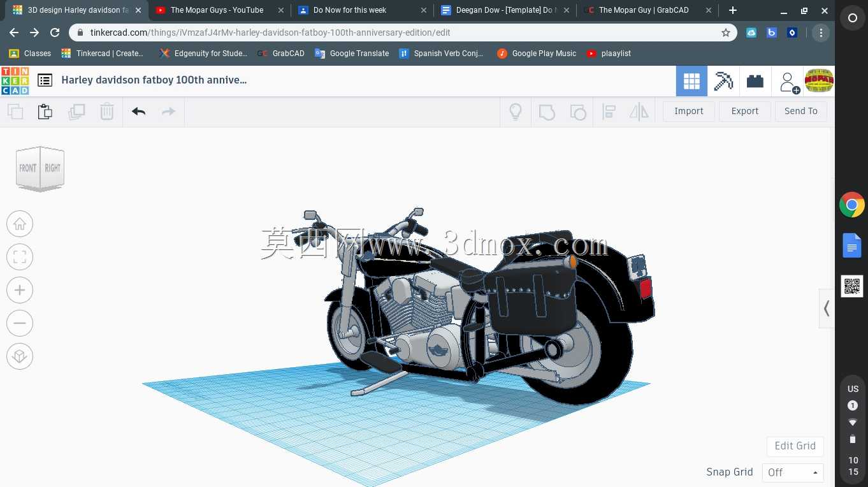Screen dimensions: 868x487
Task: Open the Spanish Verb Conjugation bookmark
Action: [441, 54]
